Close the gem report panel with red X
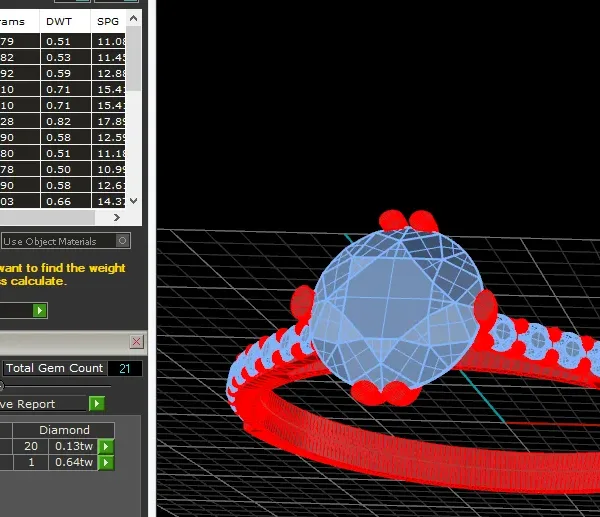Screen dimensions: 600x517 click(x=137, y=341)
